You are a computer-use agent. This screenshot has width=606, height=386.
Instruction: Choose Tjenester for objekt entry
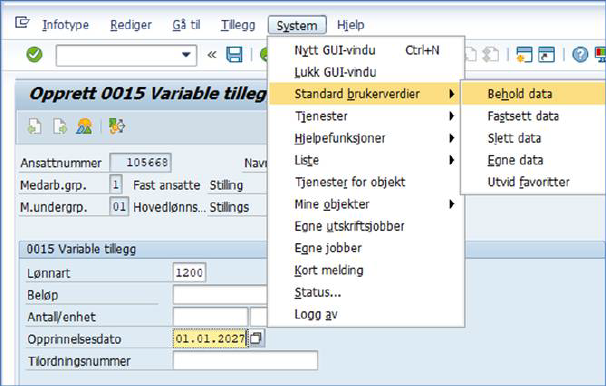click(x=366, y=182)
